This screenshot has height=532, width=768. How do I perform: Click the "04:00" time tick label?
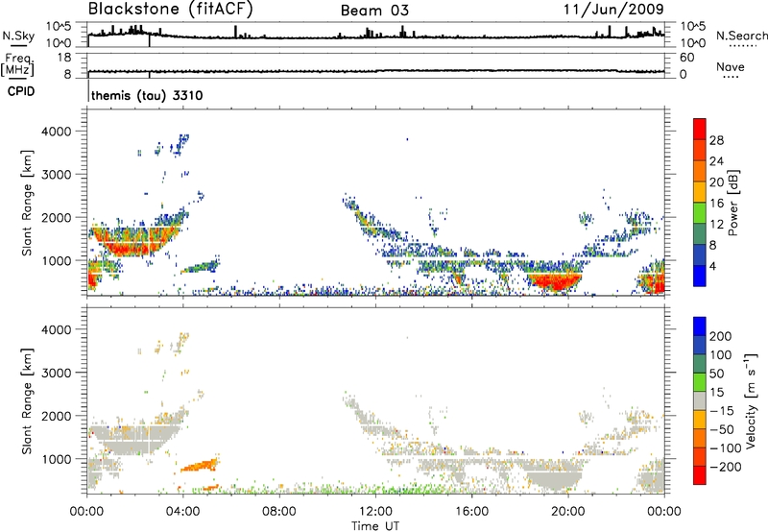tap(182, 512)
